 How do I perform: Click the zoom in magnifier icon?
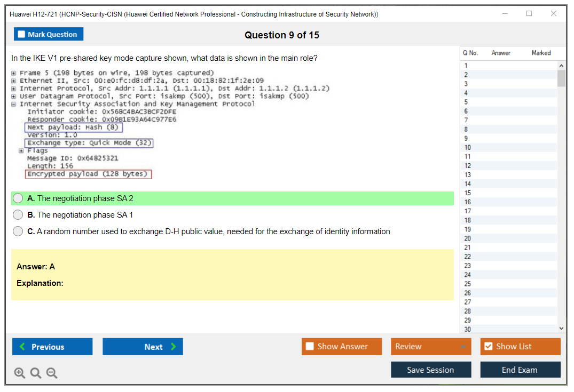point(20,373)
